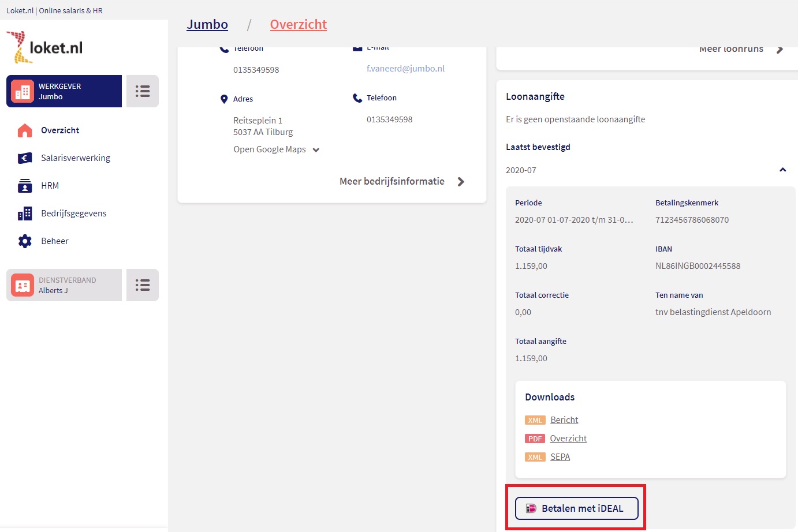This screenshot has height=532, width=798.
Task: Open the Dienstverband list menu icon
Action: click(143, 285)
